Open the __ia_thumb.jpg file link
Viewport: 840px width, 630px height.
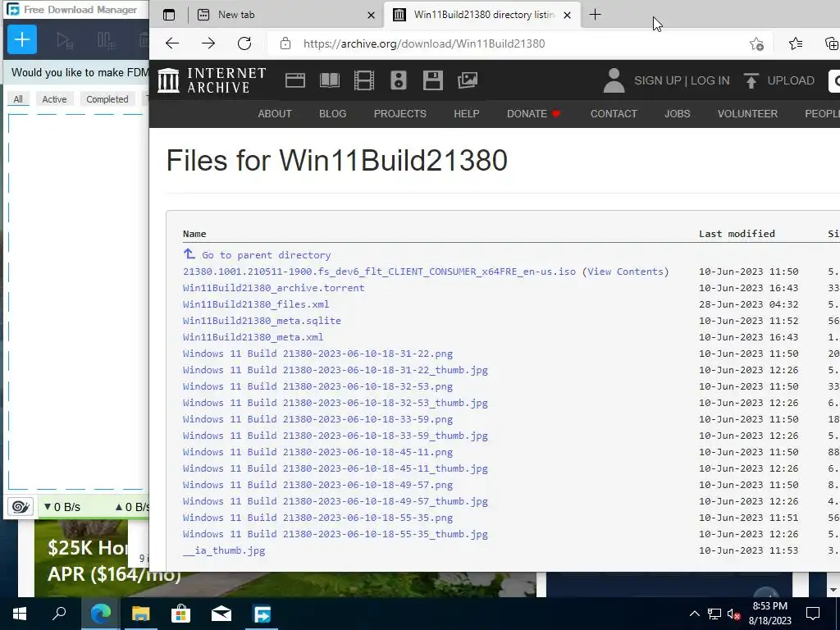pyautogui.click(x=224, y=550)
